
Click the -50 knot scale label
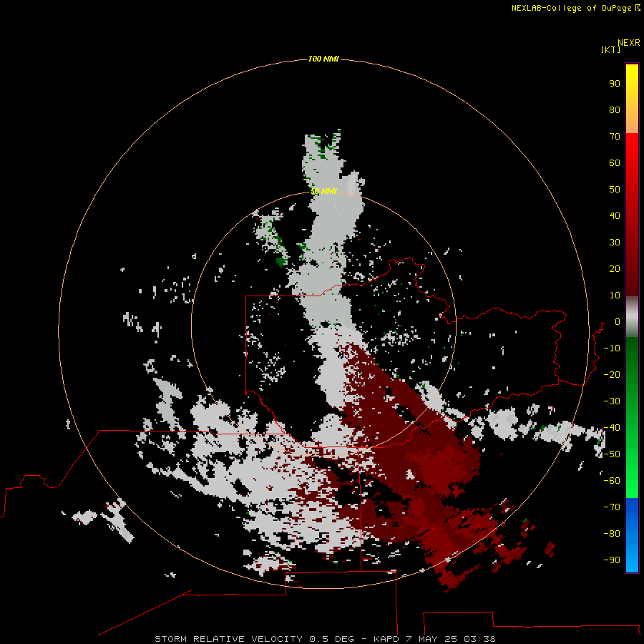click(612, 454)
